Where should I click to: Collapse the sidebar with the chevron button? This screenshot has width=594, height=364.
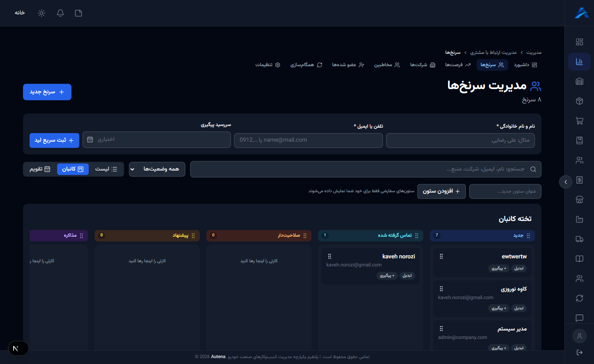click(566, 182)
